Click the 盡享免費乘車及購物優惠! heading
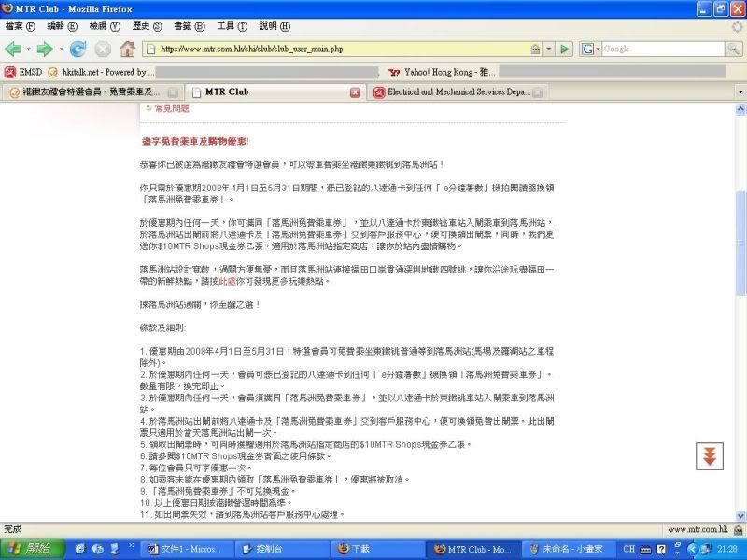 point(195,142)
